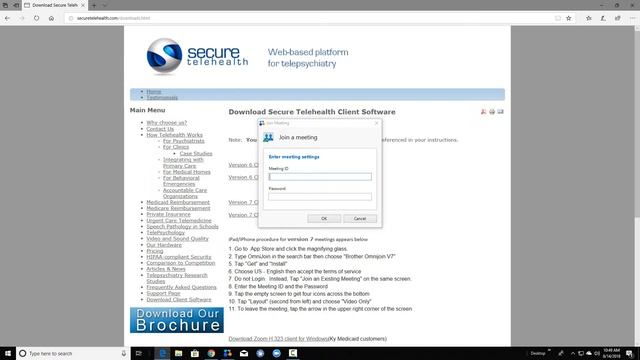This screenshot has height=360, width=640.
Task: Open Speech Pathology in Schools link
Action: tap(182, 227)
